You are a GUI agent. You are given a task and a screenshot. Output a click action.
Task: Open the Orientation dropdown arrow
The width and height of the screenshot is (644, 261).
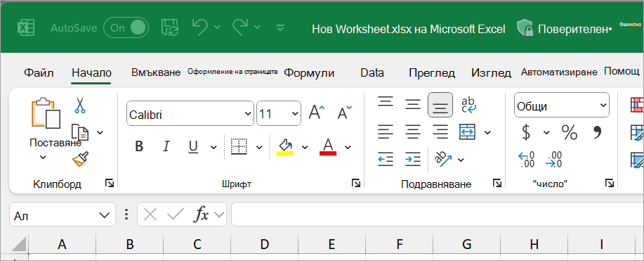click(461, 160)
